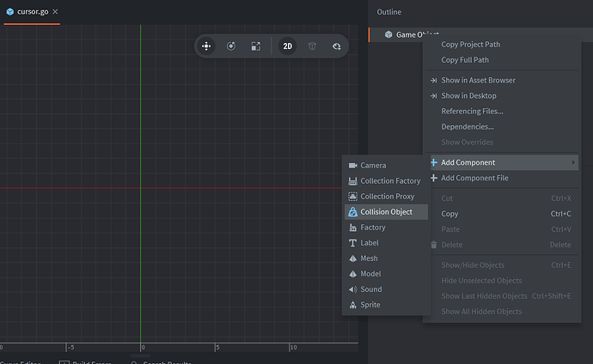The image size is (593, 364).
Task: Add a Mesh component
Action: [x=386, y=258]
